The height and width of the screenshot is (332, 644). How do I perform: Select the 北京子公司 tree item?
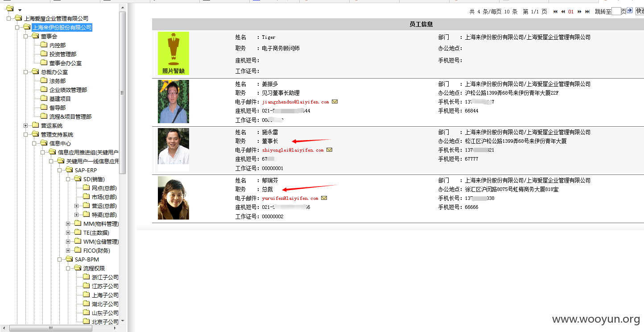105,322
